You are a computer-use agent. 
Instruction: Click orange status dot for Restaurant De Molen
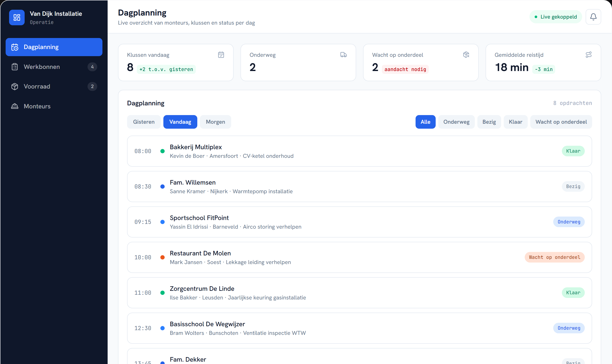(x=162, y=257)
